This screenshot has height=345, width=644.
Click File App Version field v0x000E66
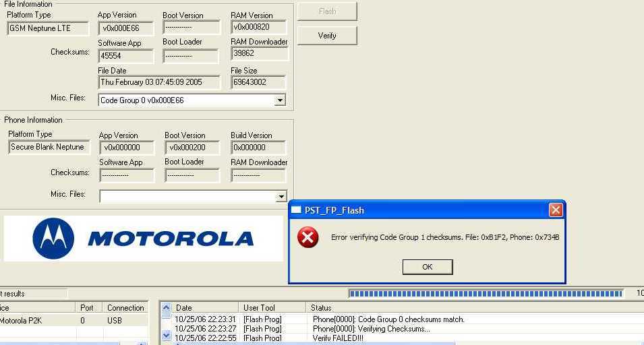point(126,28)
